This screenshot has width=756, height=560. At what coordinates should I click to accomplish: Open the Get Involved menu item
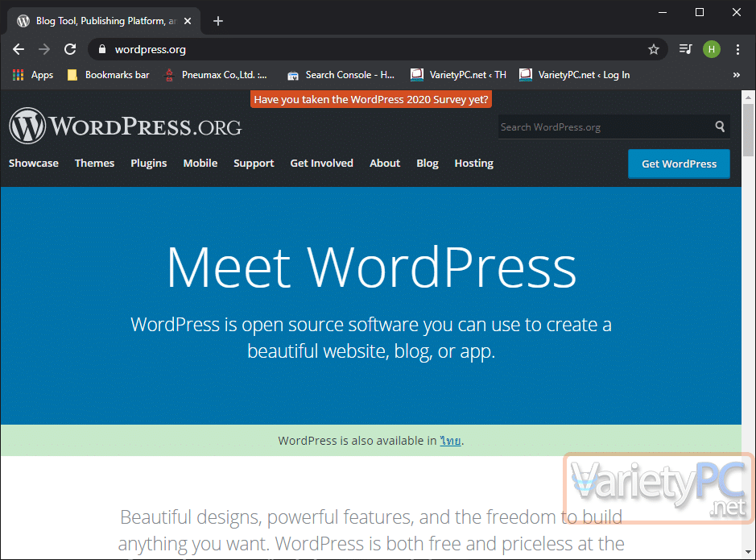coord(321,163)
